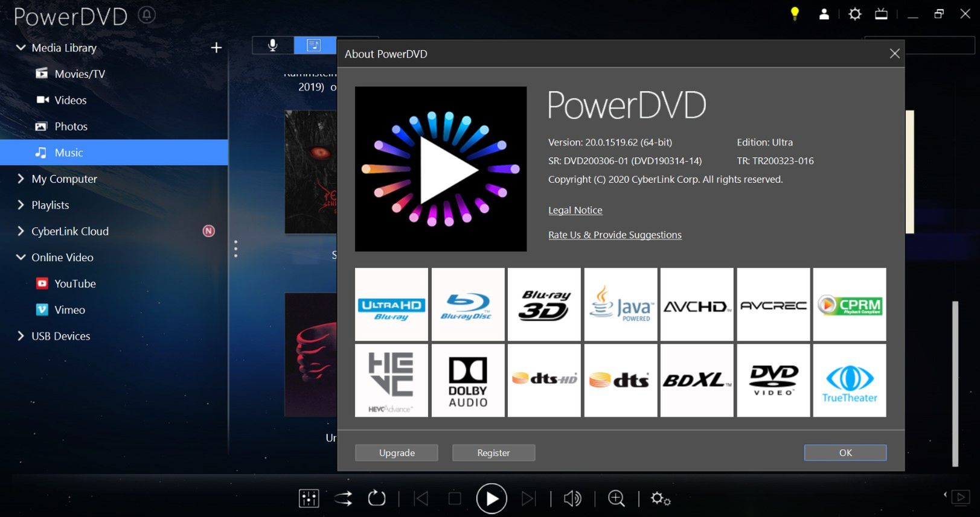This screenshot has height=517, width=980.
Task: Start playback with the Play button
Action: tap(492, 498)
